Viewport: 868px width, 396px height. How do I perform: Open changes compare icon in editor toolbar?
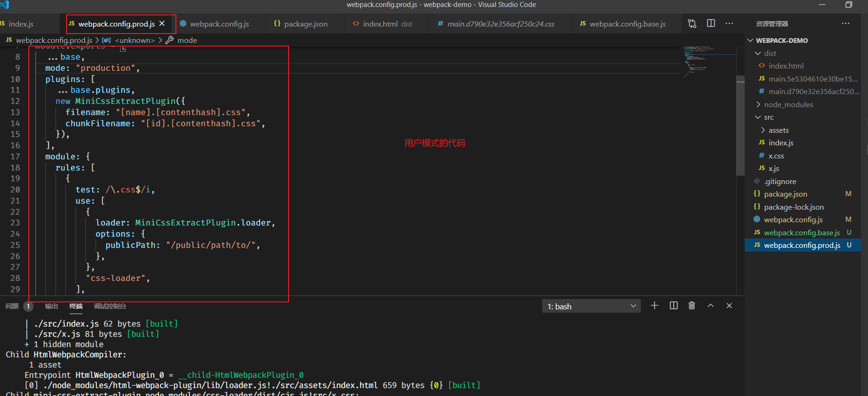click(692, 23)
